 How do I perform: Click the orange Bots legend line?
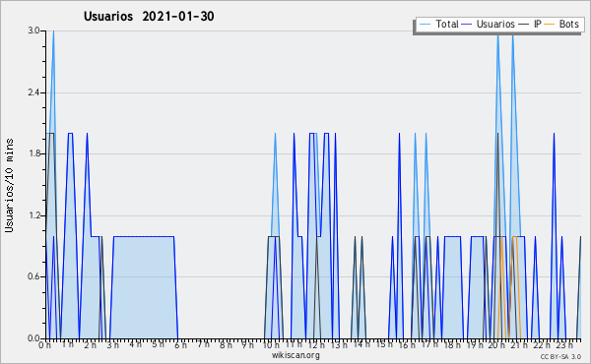click(x=550, y=25)
